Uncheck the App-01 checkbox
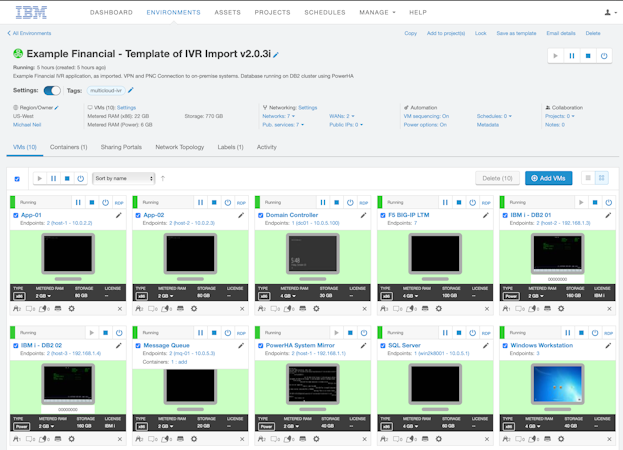The height and width of the screenshot is (450, 623). (x=15, y=215)
